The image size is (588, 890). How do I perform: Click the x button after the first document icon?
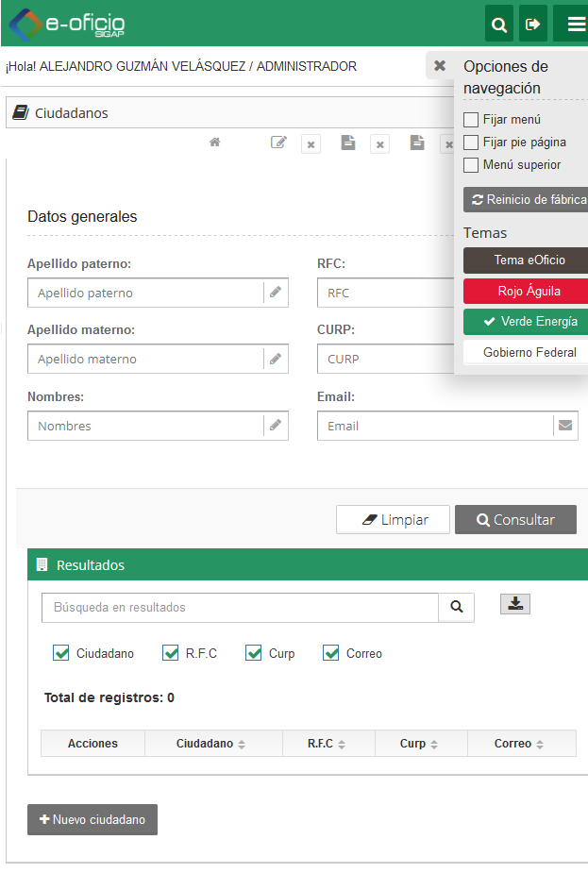click(379, 144)
